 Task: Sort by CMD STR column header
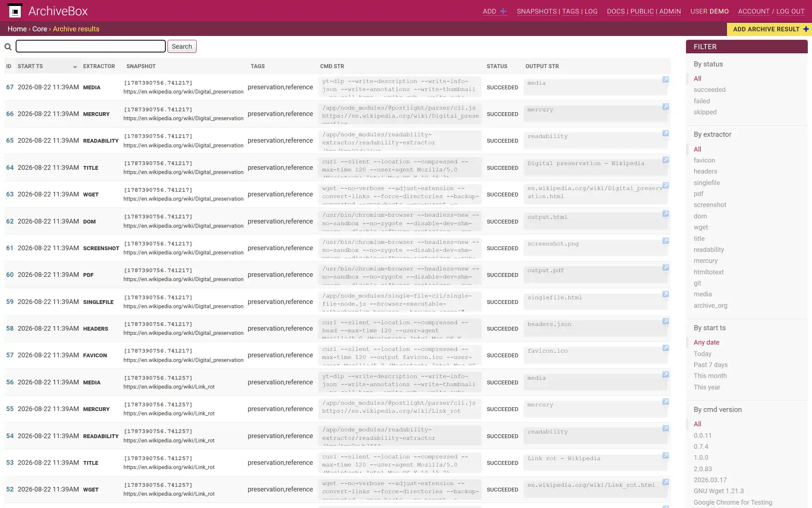tap(332, 66)
